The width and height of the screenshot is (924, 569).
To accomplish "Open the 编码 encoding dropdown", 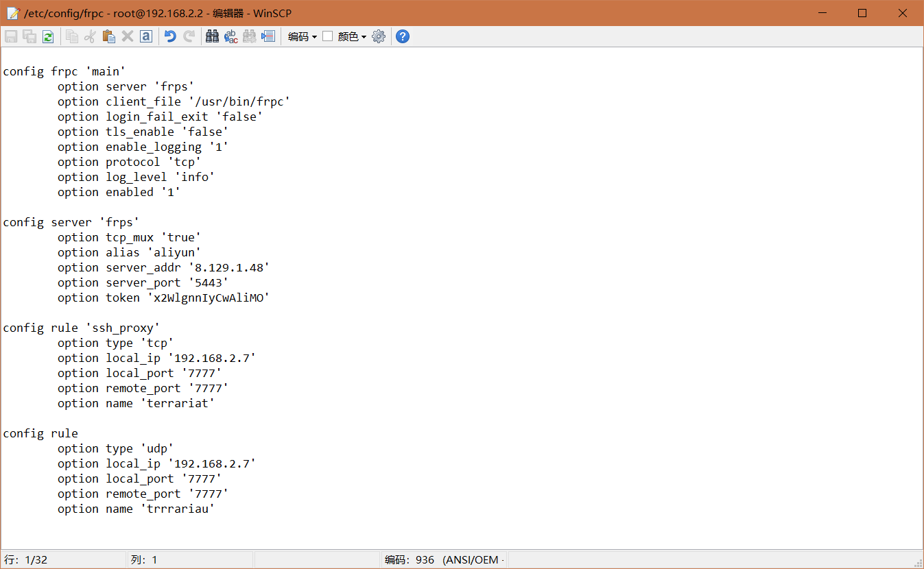I will (300, 36).
